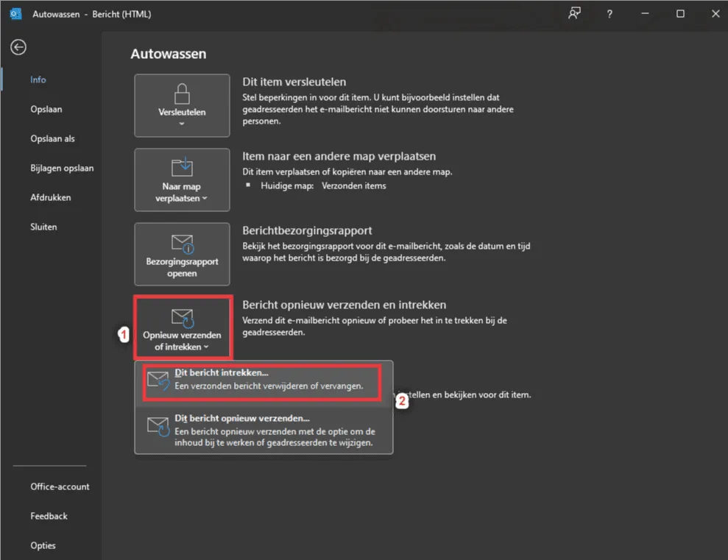
Task: Click the Naar map verplaatsen folder icon
Action: tap(182, 166)
